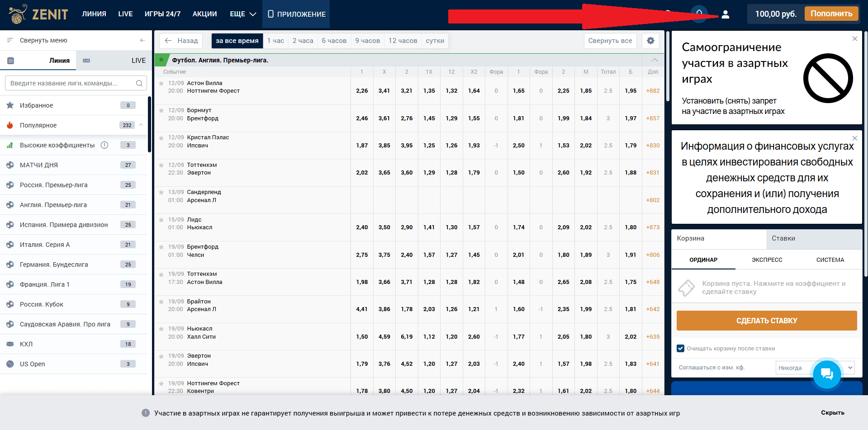
Task: Open notifications bell in the header
Action: 699,14
